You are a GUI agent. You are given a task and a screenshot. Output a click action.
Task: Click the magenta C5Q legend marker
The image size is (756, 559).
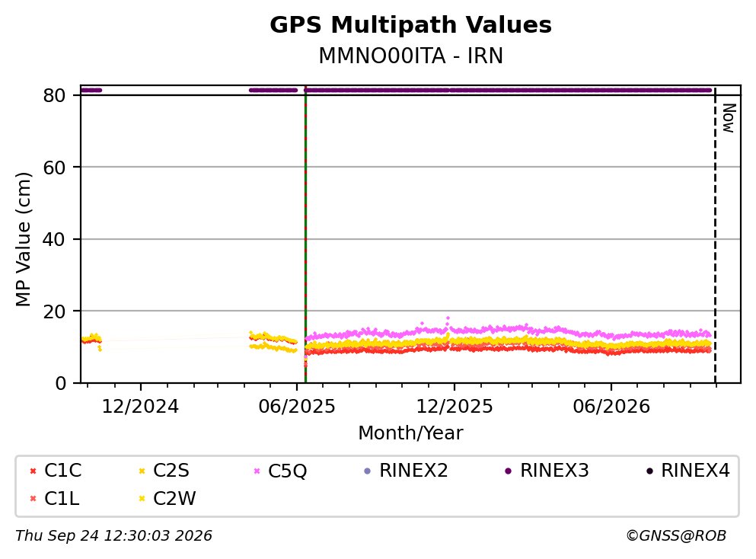click(x=257, y=471)
